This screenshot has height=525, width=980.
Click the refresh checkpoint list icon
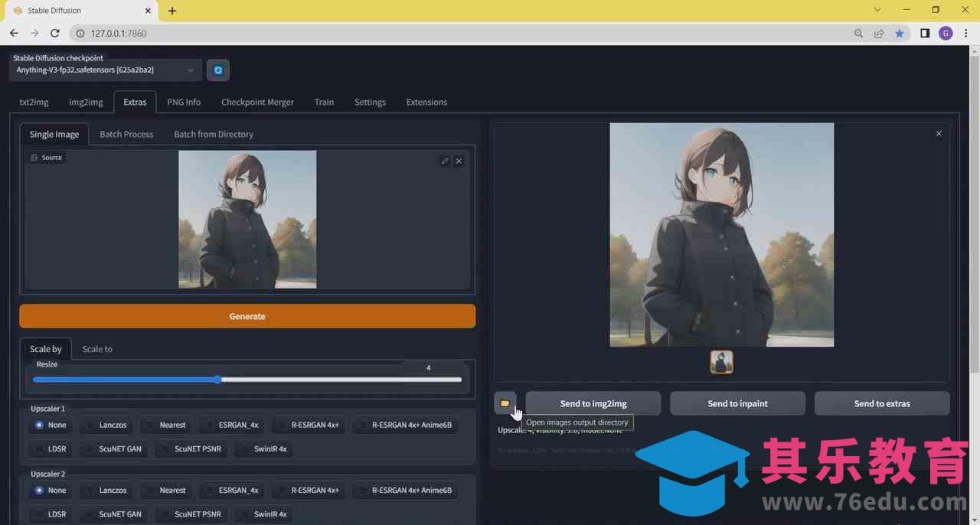(218, 70)
